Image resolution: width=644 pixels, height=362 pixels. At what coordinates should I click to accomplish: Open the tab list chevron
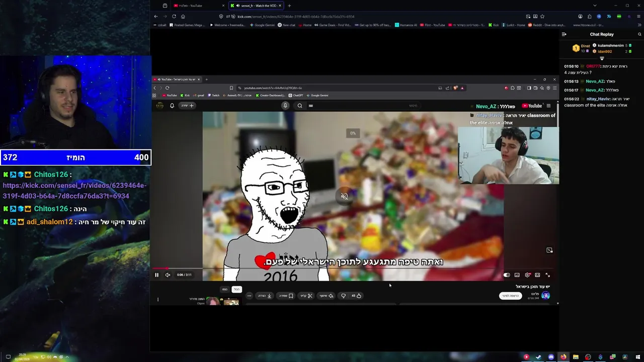pos(595,6)
